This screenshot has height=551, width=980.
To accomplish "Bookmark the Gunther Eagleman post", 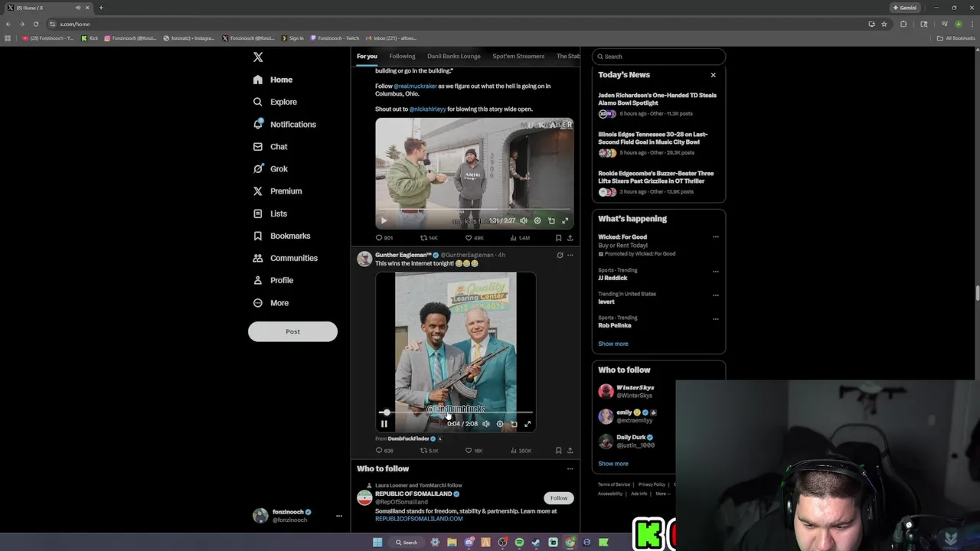I will 558,451.
